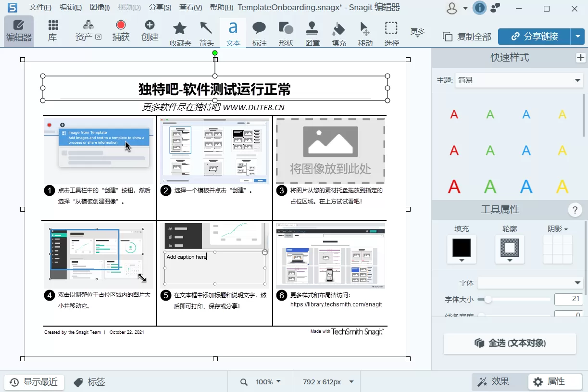Switch to the 库 library view
Image resolution: width=588 pixels, height=392 pixels.
click(x=53, y=33)
